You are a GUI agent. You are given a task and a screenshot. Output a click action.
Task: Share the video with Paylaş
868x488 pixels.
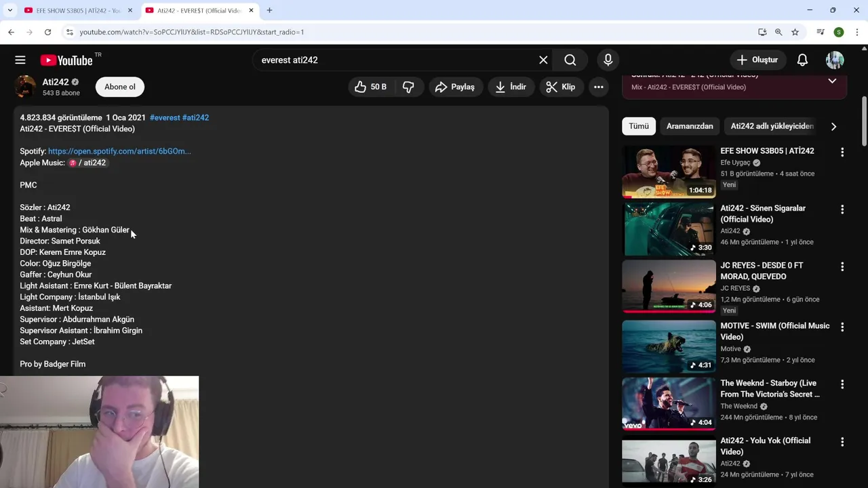pos(455,87)
